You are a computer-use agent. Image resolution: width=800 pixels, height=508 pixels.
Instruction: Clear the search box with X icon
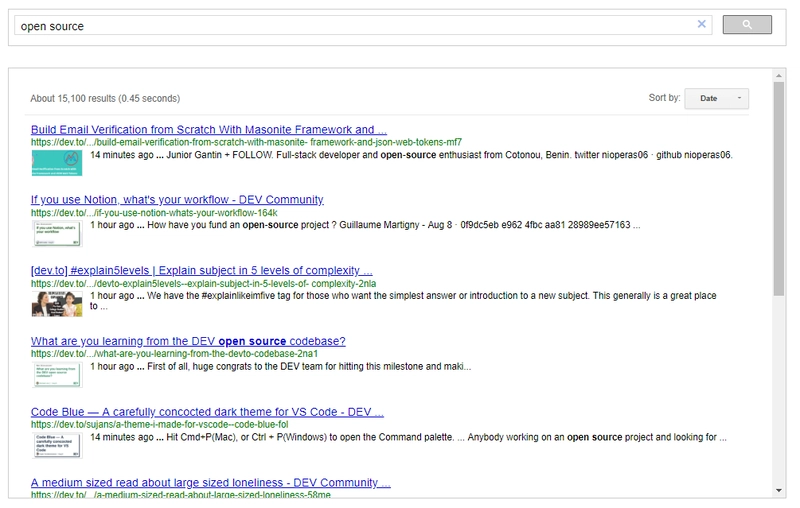[x=702, y=25]
